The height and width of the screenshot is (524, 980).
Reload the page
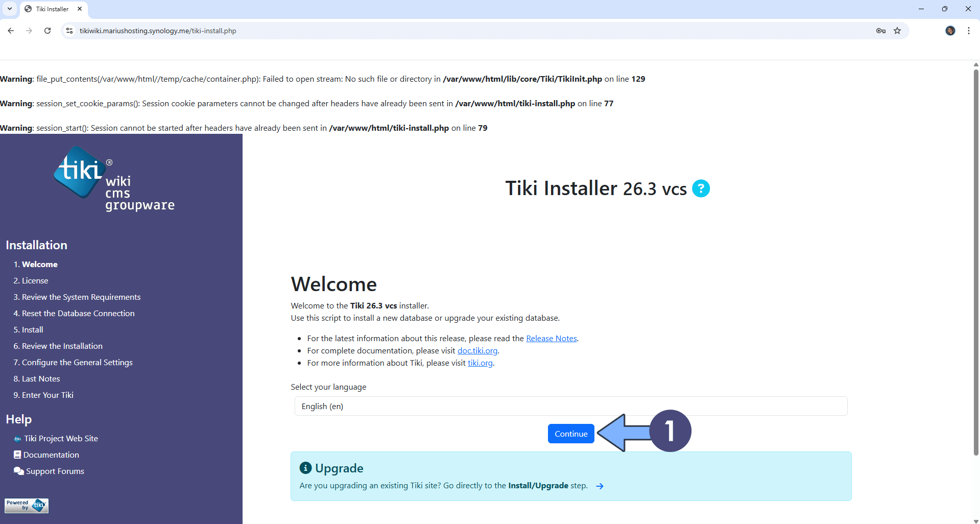tap(47, 31)
